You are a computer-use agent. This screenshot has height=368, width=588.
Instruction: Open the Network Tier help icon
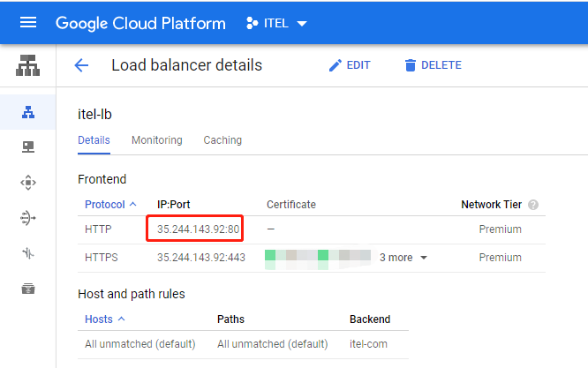(533, 205)
